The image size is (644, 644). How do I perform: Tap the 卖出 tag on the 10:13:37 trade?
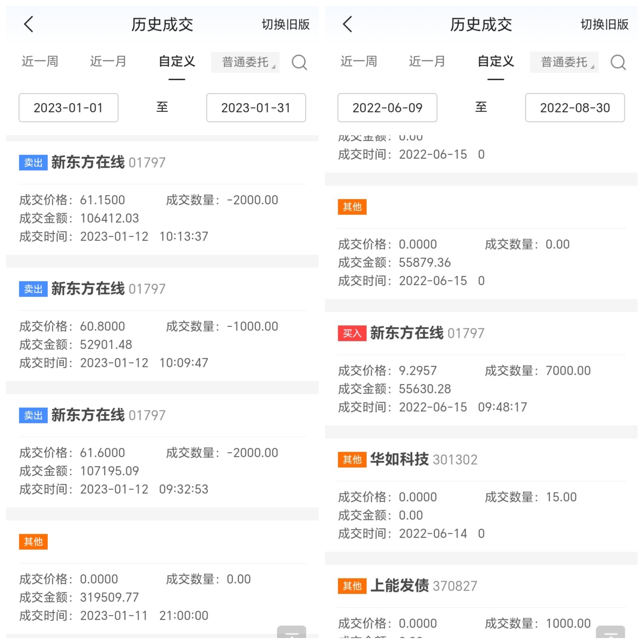[x=33, y=163]
